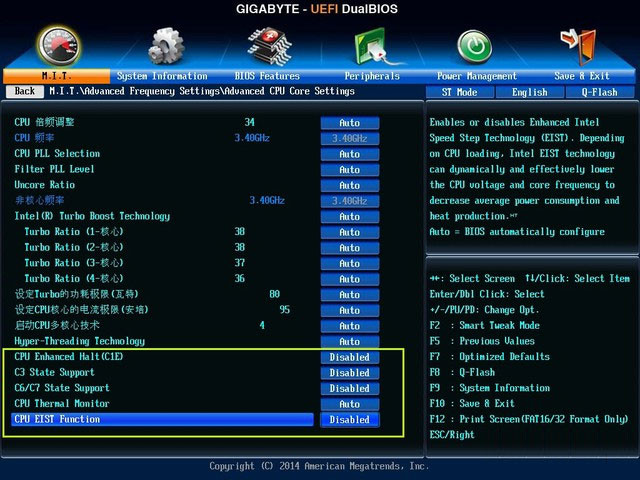Image resolution: width=640 pixels, height=480 pixels.
Task: Switch to ST Mode
Action: point(460,92)
